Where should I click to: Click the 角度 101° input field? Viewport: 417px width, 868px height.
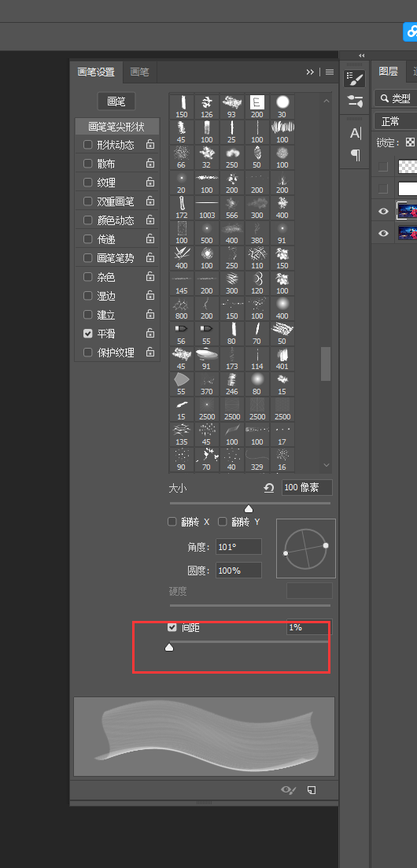[238, 547]
